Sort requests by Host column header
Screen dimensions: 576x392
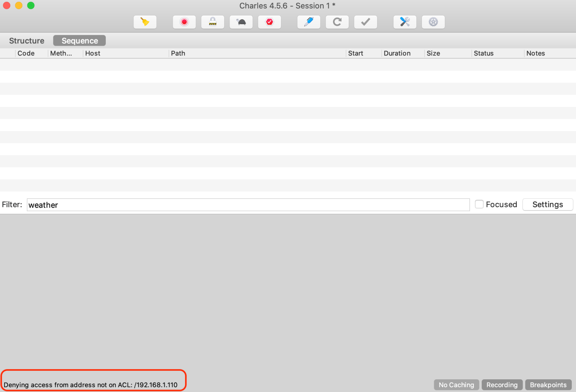click(93, 53)
